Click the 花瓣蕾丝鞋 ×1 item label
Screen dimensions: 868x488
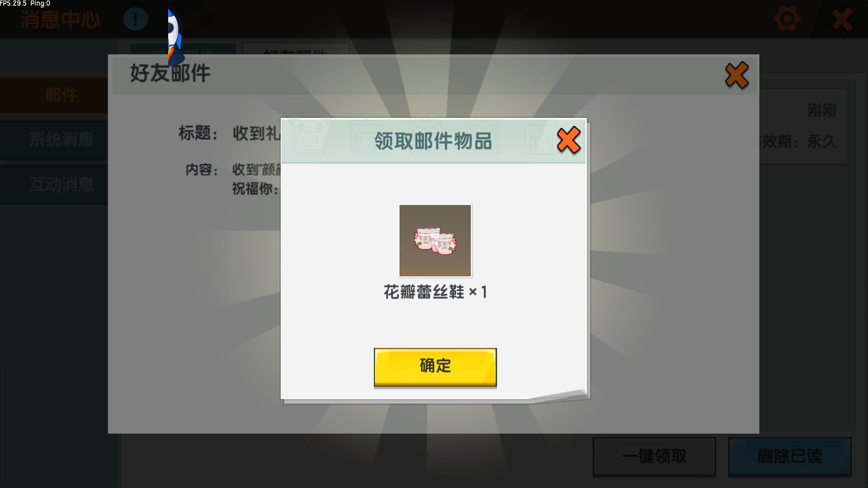435,292
